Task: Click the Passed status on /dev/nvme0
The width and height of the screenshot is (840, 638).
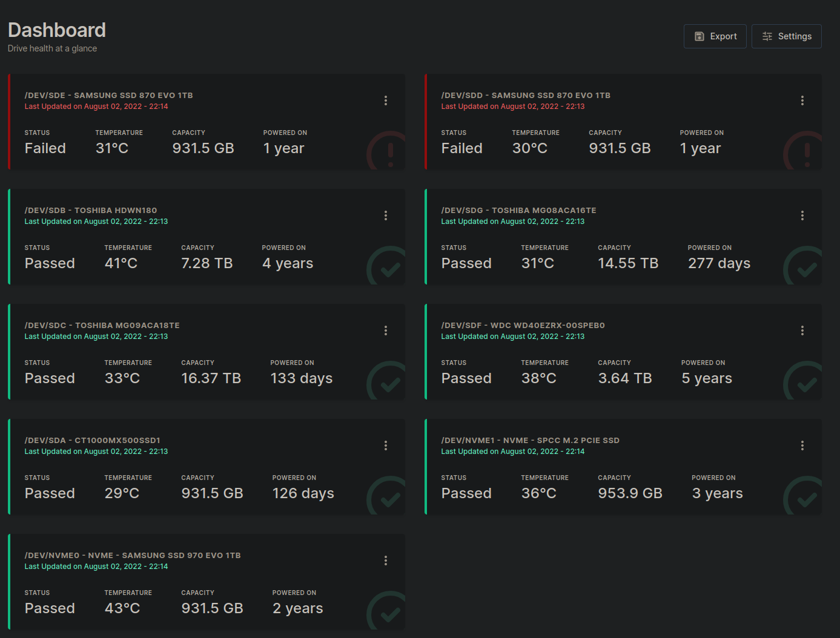Action: point(50,608)
